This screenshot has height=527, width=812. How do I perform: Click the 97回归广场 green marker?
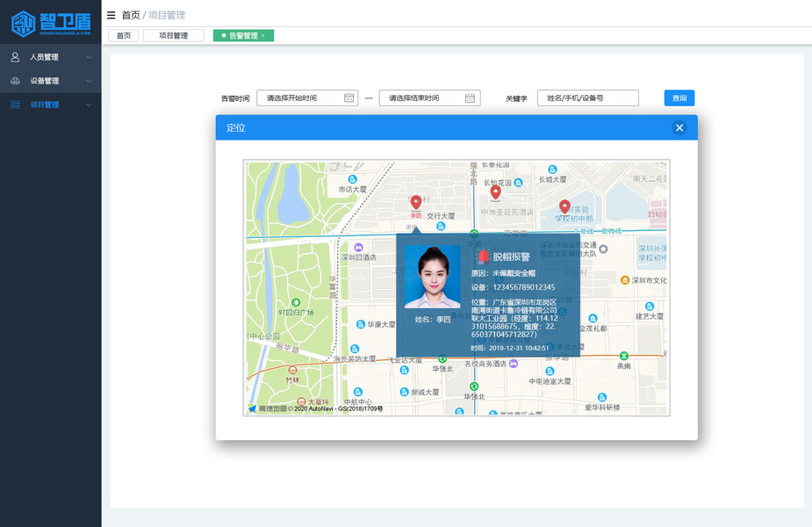click(x=296, y=302)
